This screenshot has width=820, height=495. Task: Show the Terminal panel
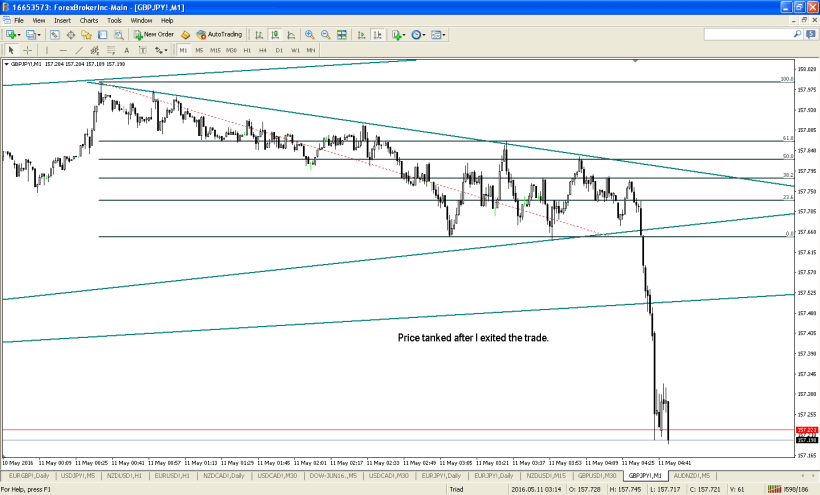click(x=102, y=34)
